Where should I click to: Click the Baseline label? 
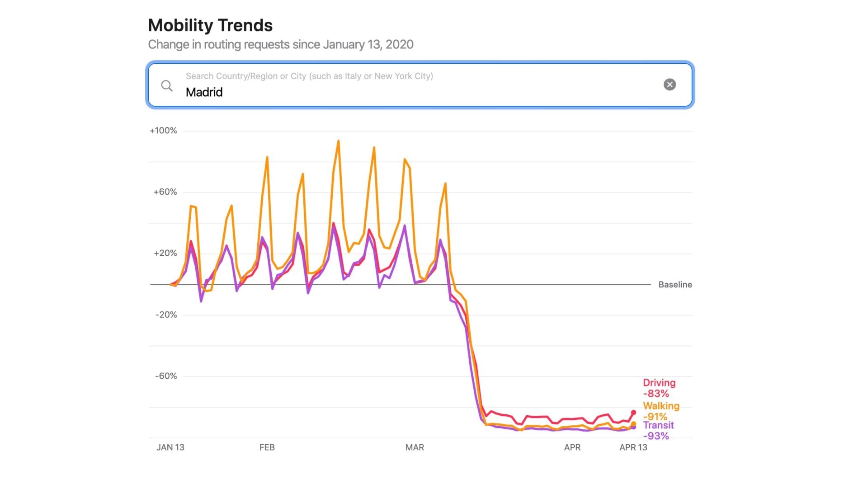pyautogui.click(x=675, y=285)
